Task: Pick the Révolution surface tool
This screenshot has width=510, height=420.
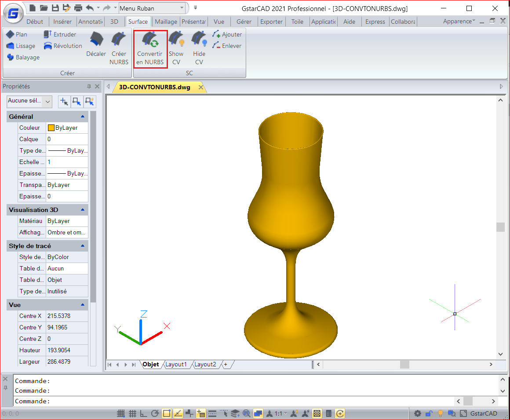Action: (63, 46)
